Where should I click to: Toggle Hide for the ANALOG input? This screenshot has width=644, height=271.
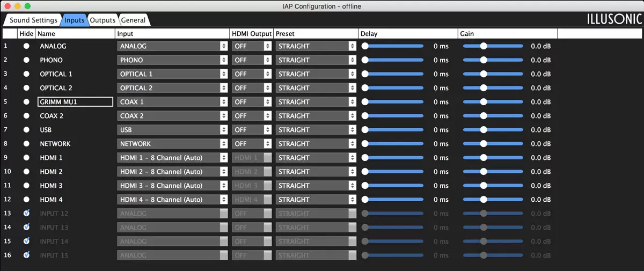(x=26, y=46)
